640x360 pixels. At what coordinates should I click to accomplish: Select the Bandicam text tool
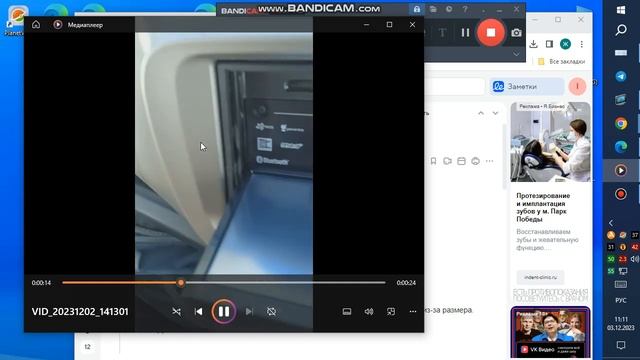(442, 32)
